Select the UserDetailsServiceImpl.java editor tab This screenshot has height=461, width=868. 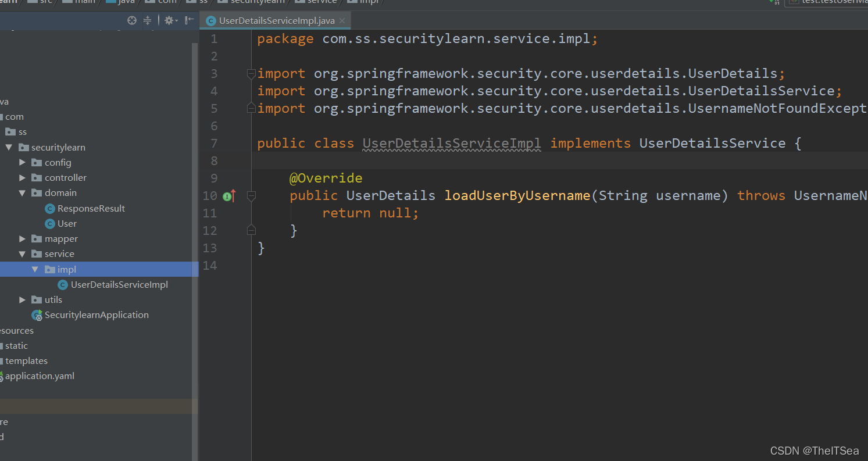[274, 21]
